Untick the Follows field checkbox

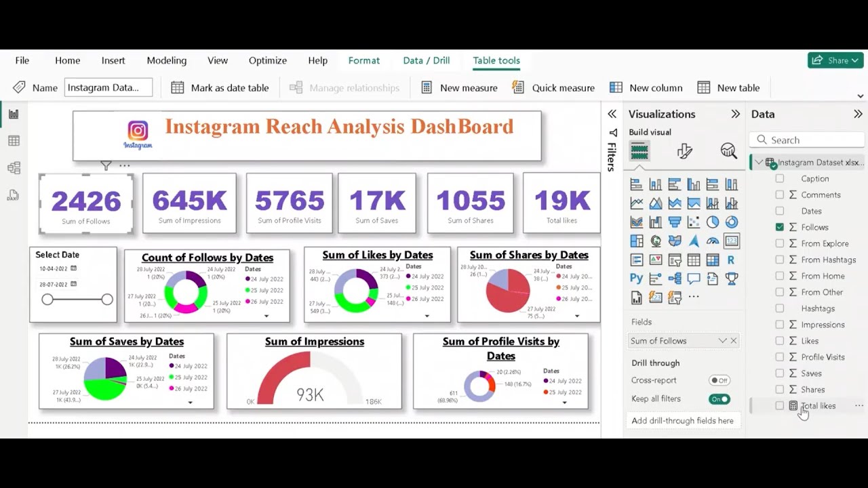coord(779,228)
